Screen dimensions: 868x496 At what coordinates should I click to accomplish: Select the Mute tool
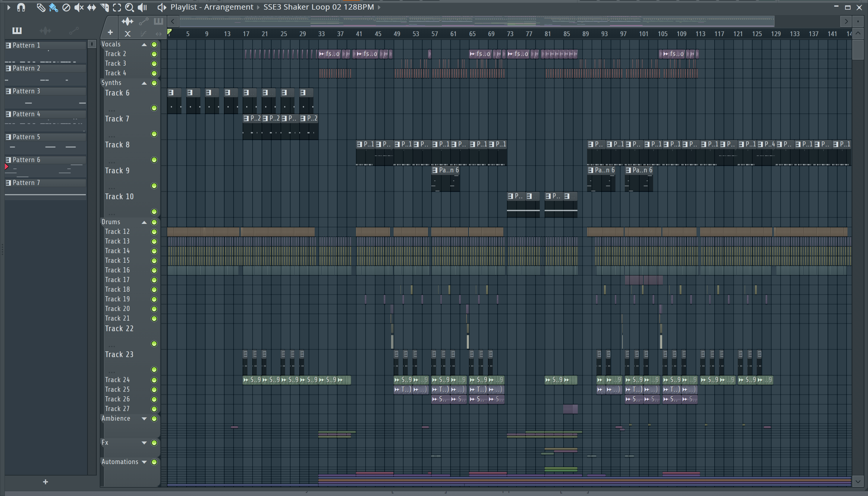[x=79, y=8]
